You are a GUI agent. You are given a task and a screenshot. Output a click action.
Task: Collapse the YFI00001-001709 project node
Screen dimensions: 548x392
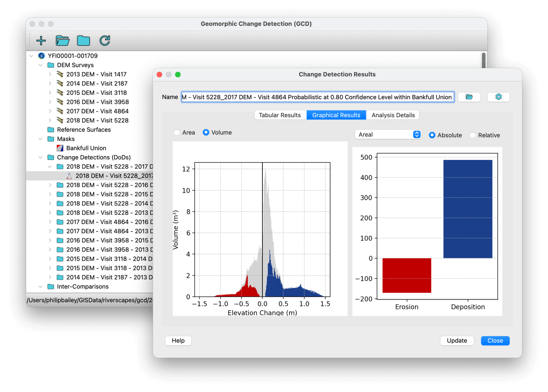pos(32,56)
